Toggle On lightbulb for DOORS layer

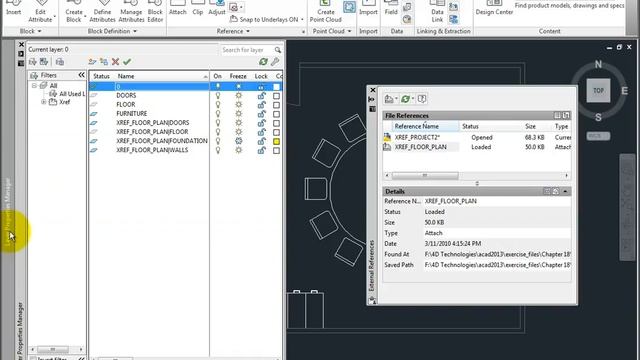click(x=218, y=96)
